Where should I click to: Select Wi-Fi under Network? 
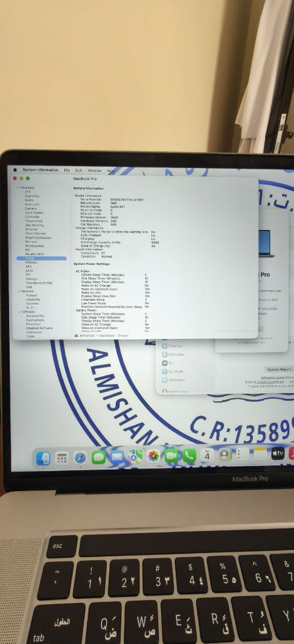coord(30,308)
